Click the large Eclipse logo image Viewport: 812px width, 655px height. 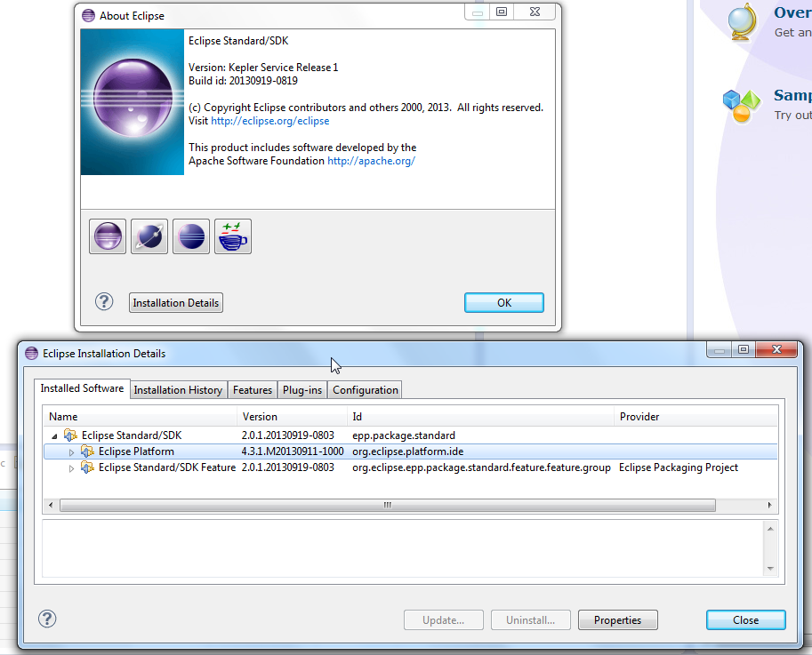pos(133,102)
